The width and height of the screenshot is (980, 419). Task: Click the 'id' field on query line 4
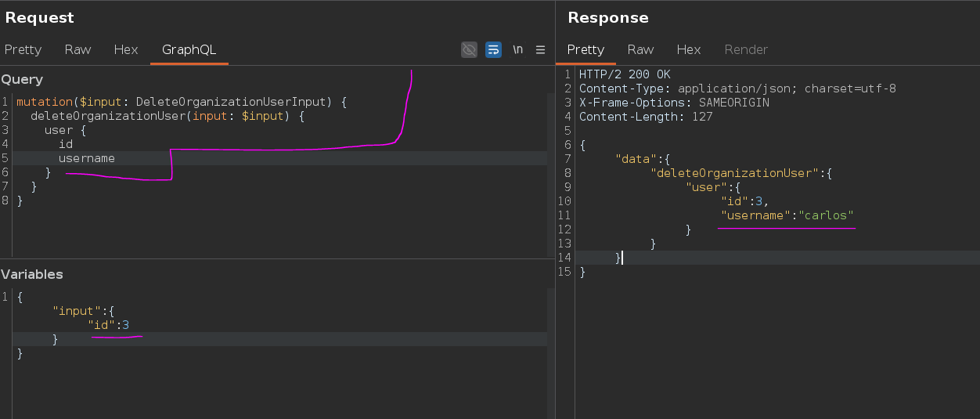pos(66,144)
